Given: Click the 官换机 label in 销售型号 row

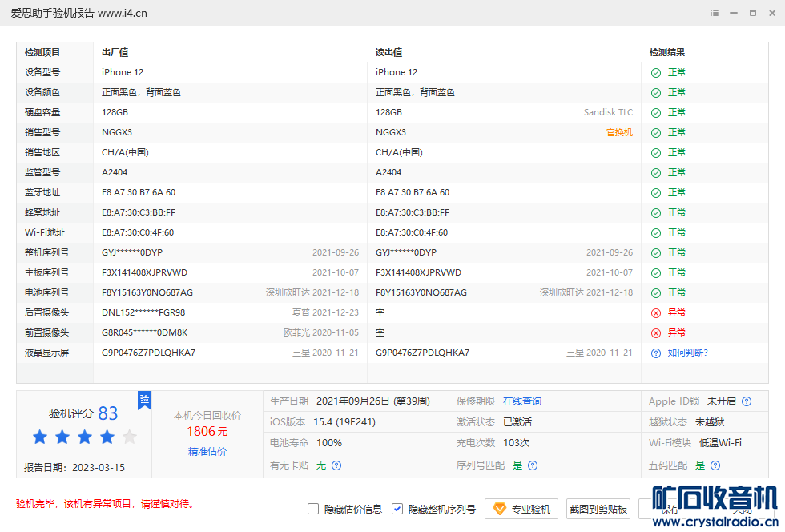Looking at the screenshot, I should 619,132.
